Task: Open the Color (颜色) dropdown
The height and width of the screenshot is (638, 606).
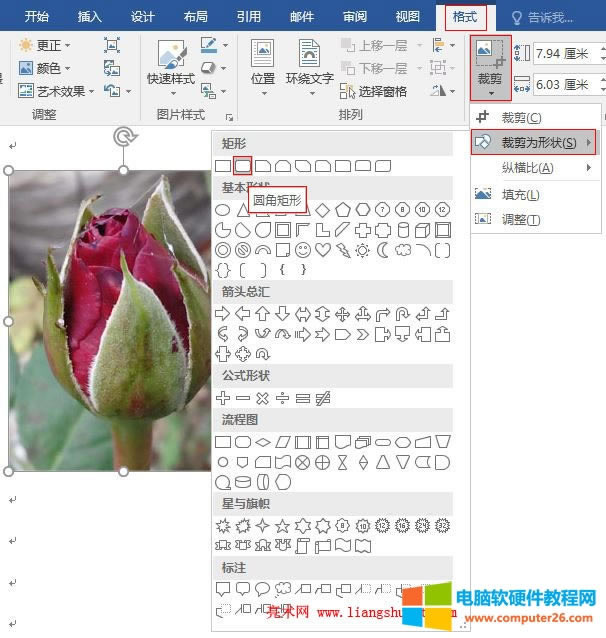Action: tap(44, 68)
